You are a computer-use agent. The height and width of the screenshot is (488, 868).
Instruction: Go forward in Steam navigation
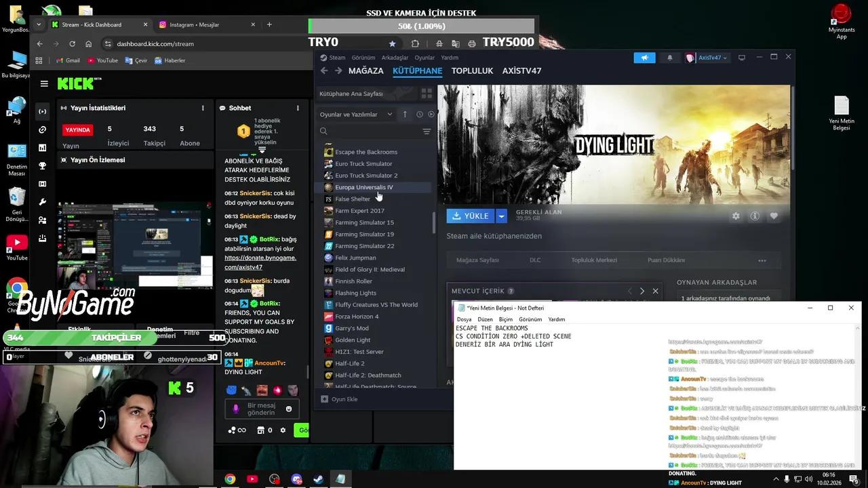click(x=338, y=70)
